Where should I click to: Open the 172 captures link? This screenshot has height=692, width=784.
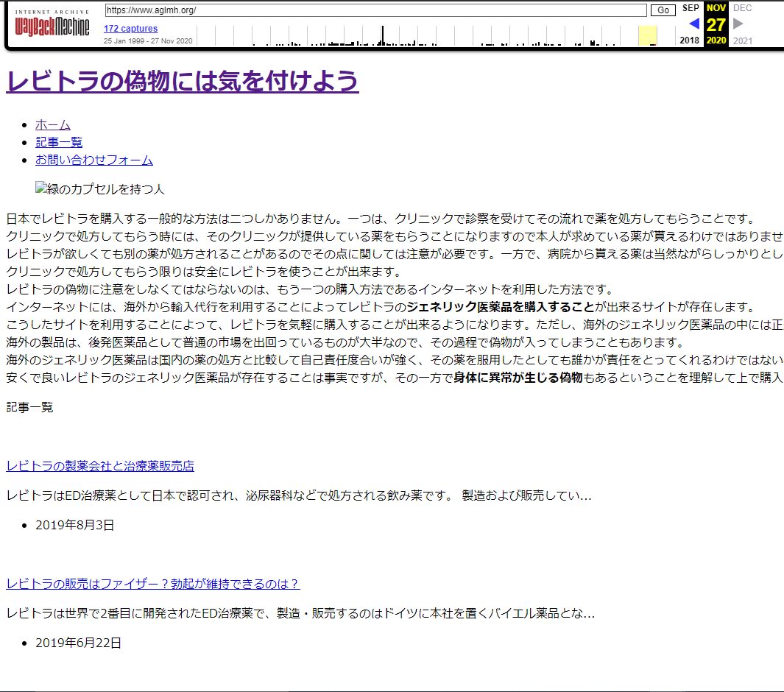130,29
